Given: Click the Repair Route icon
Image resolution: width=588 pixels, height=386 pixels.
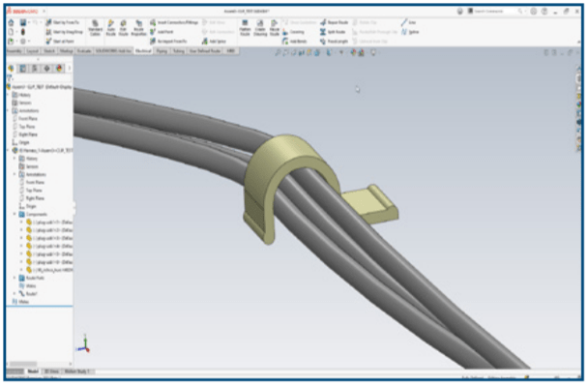Looking at the screenshot, I should (x=334, y=22).
